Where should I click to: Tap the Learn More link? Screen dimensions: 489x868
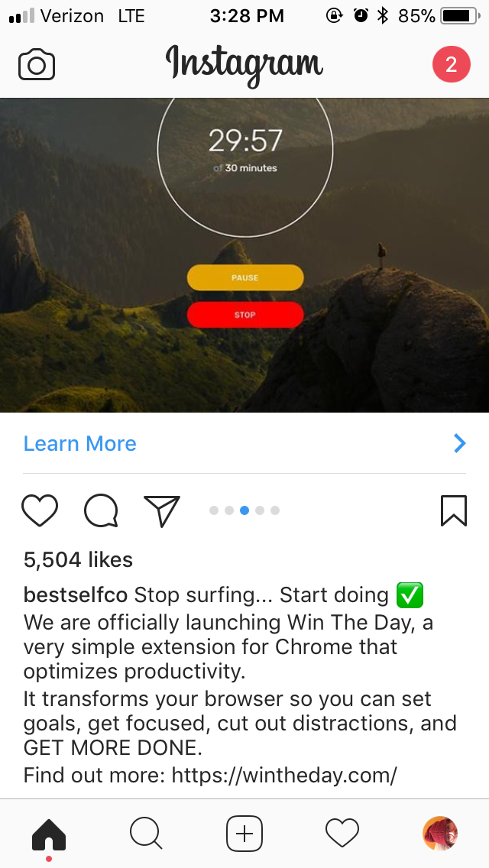tap(79, 443)
